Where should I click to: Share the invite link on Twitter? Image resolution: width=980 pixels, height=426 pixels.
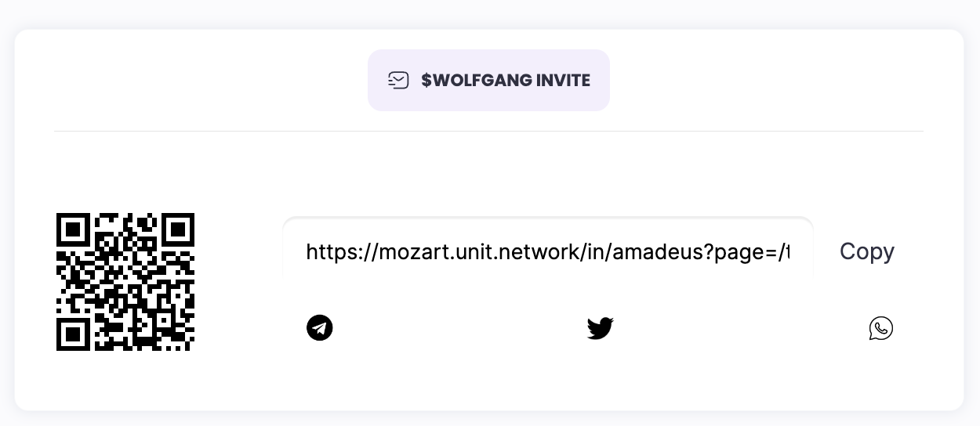point(600,328)
